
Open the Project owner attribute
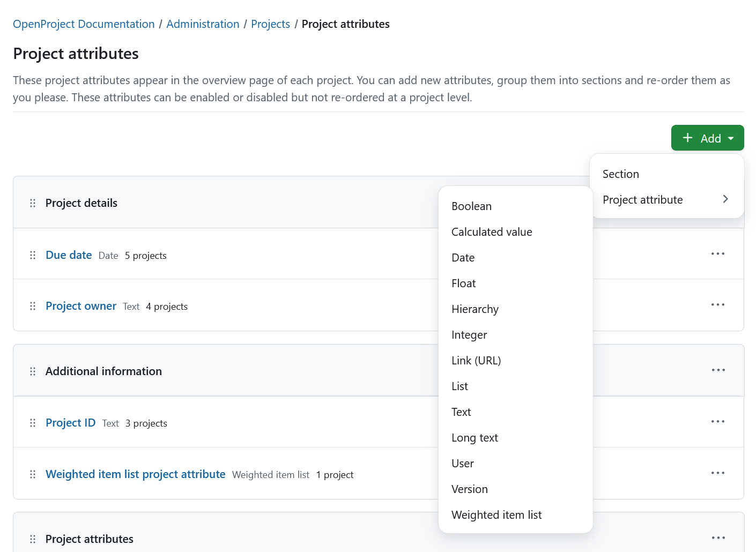(81, 305)
